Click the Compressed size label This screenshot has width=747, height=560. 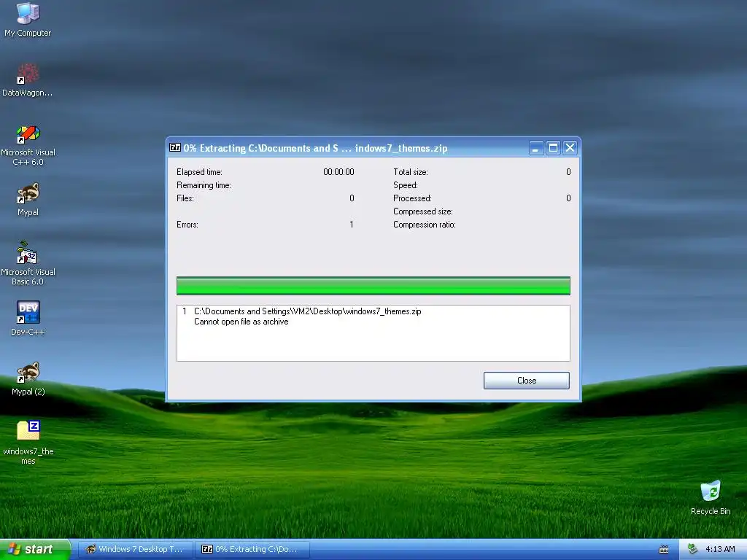tap(423, 211)
